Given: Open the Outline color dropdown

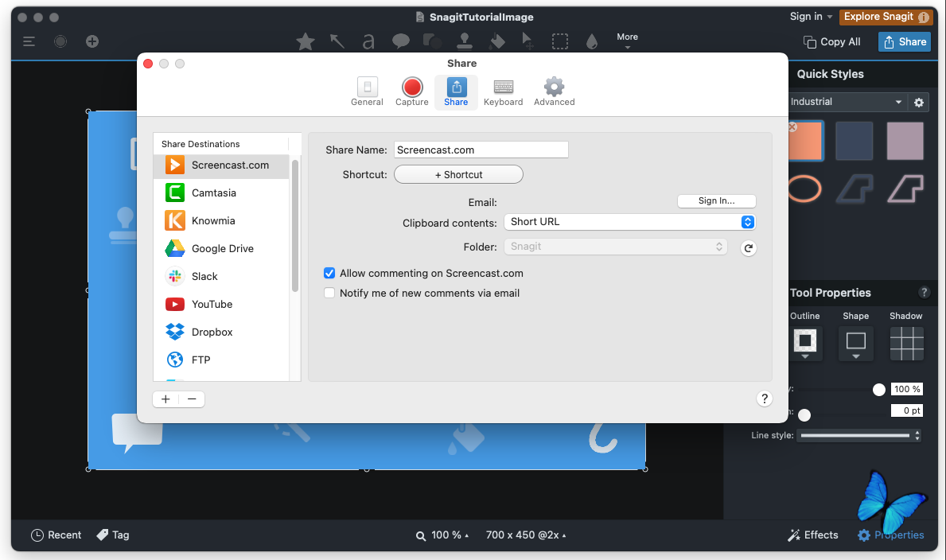Looking at the screenshot, I should (805, 344).
